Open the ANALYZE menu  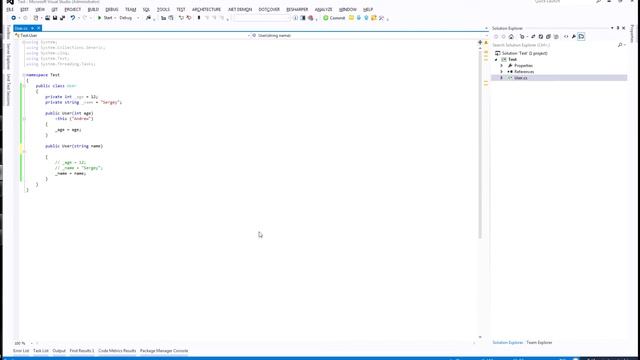[x=323, y=9]
